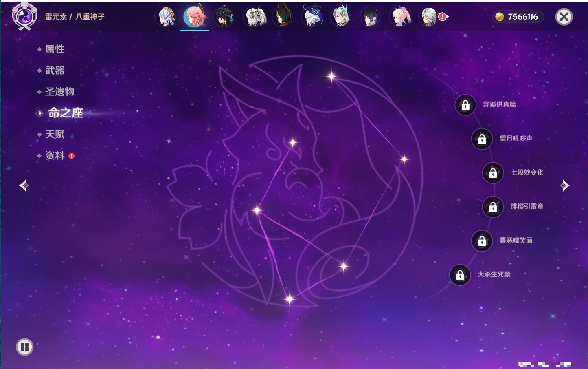Close the character screen

pyautogui.click(x=564, y=17)
